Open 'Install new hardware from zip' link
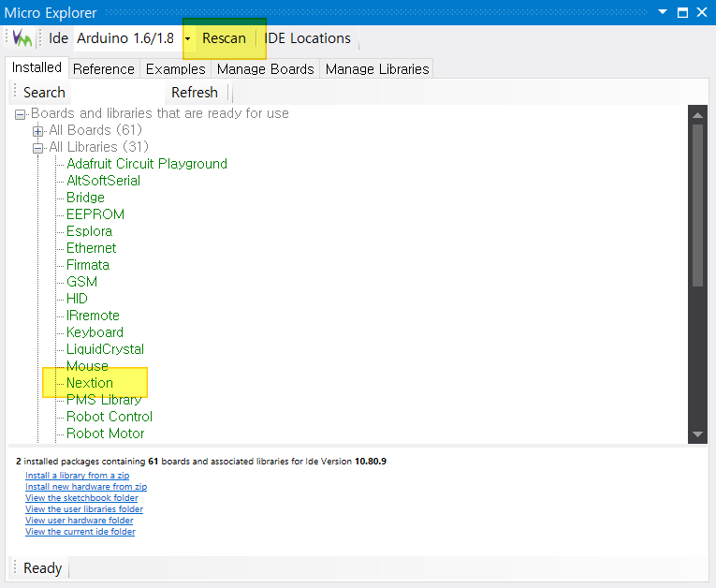 [86, 487]
